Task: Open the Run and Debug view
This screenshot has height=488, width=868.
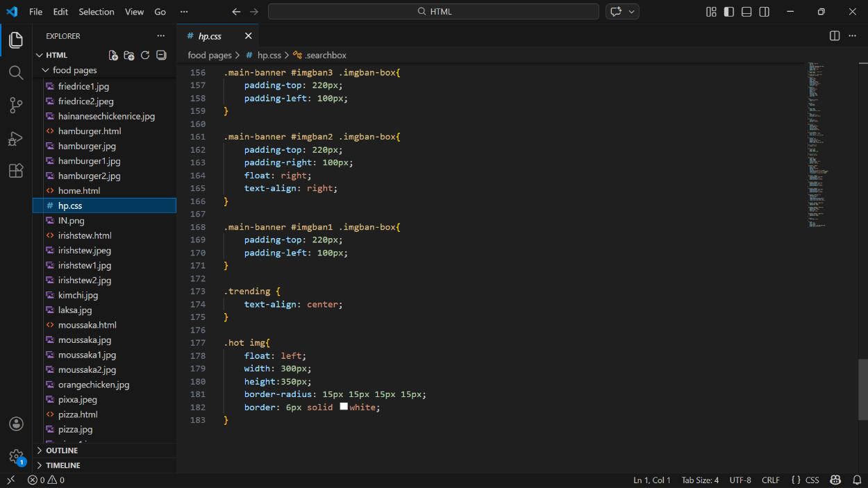Action: tap(16, 138)
